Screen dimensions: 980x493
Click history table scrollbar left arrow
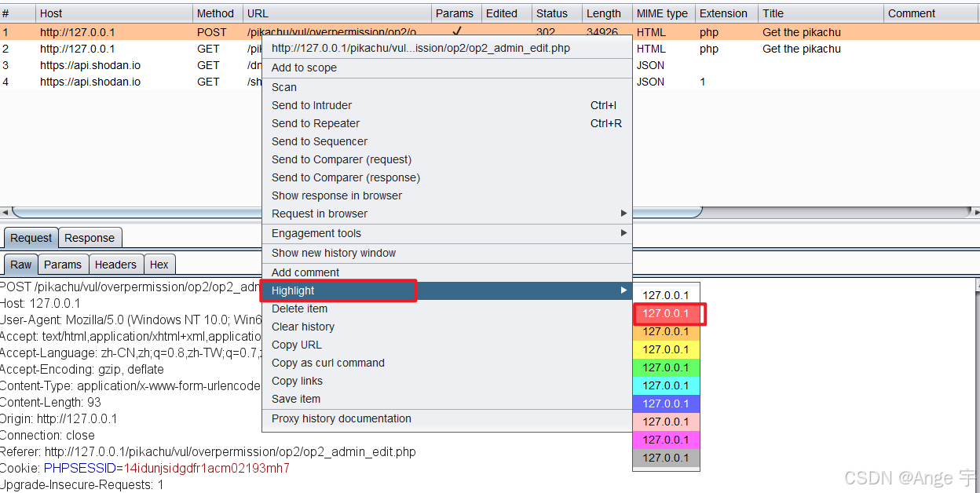tap(5, 212)
